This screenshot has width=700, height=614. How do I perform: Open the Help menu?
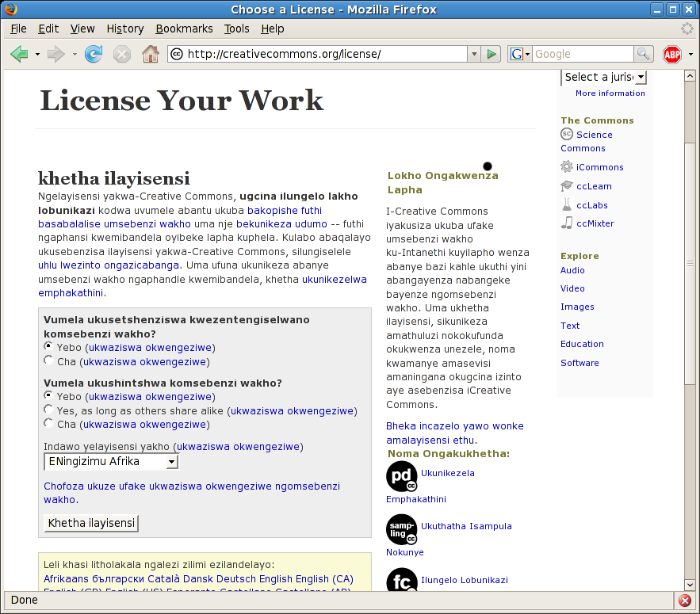tap(273, 29)
